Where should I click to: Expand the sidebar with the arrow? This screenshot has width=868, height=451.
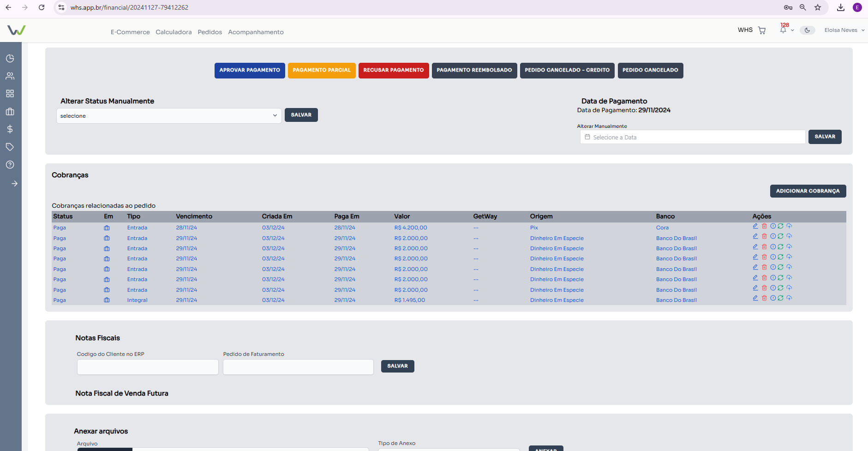(x=14, y=184)
